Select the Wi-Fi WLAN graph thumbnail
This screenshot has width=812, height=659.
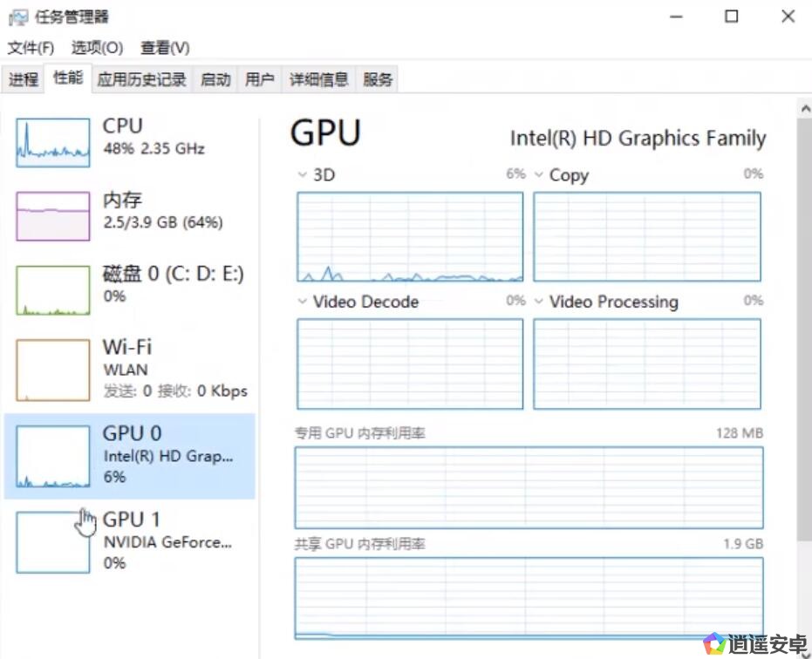(x=53, y=370)
